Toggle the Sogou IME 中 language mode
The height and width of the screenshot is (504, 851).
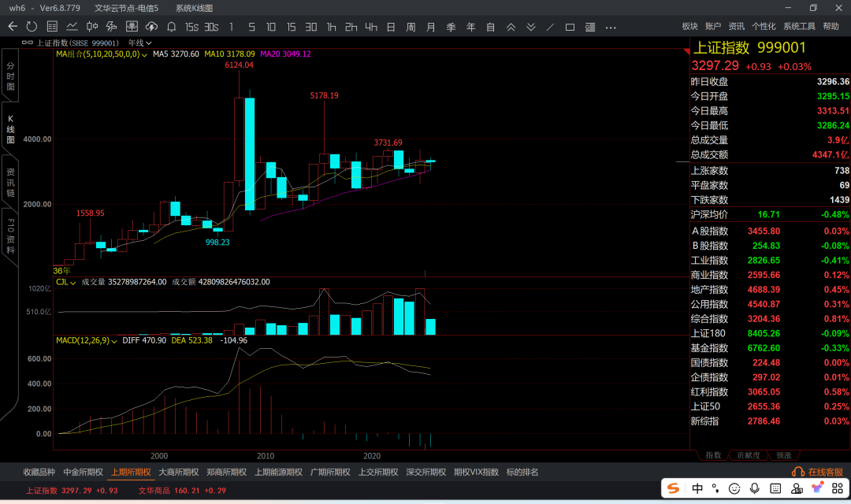[x=697, y=488]
